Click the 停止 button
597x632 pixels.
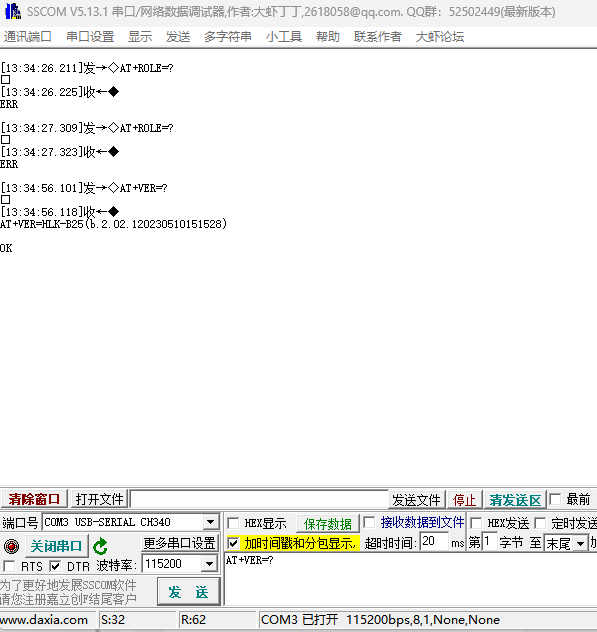pos(464,500)
